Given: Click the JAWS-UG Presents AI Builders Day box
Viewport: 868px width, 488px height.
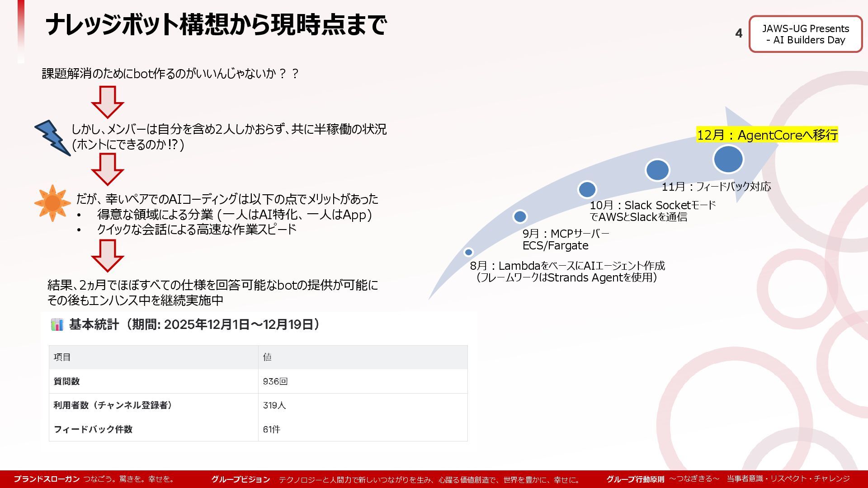Looking at the screenshot, I should [x=805, y=34].
